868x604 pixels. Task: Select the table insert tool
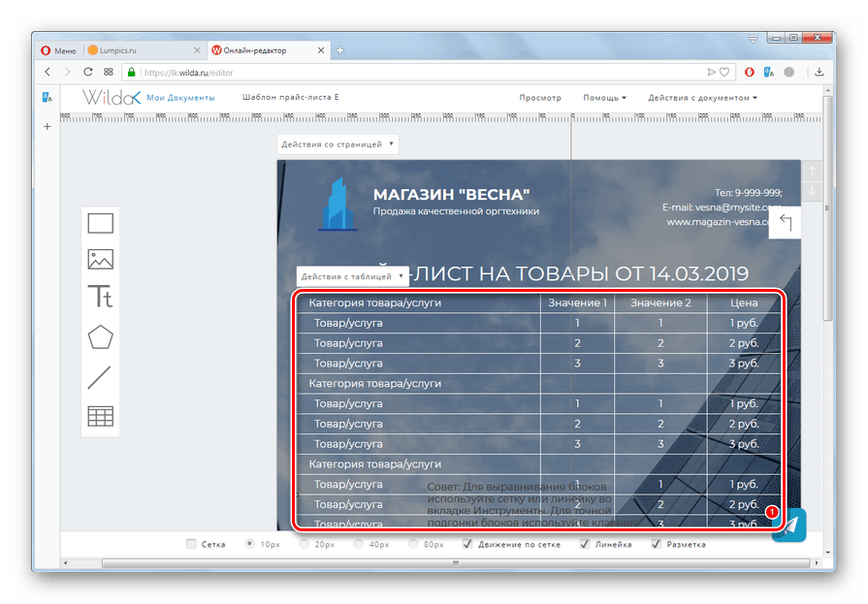click(100, 416)
